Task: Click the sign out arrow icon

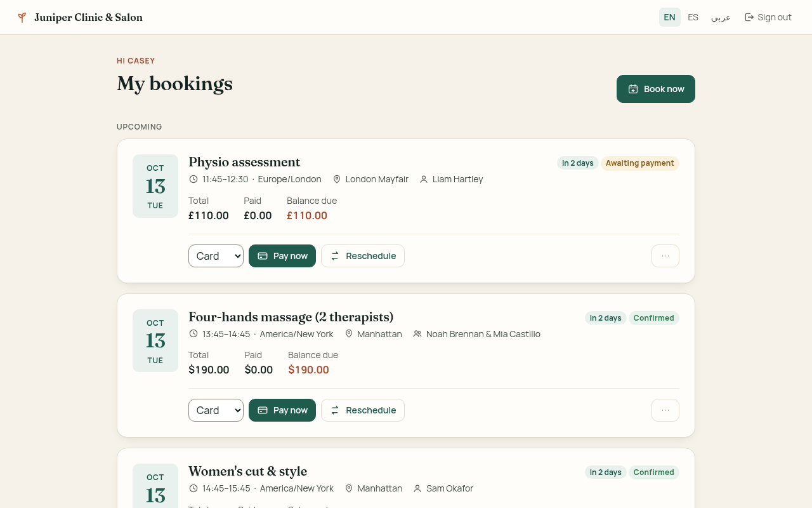Action: [749, 17]
